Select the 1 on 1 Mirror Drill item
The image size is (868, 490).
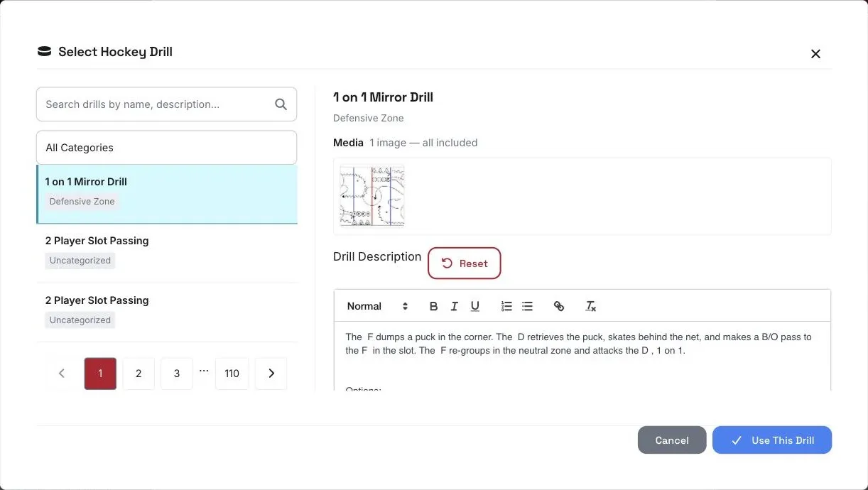pyautogui.click(x=167, y=194)
